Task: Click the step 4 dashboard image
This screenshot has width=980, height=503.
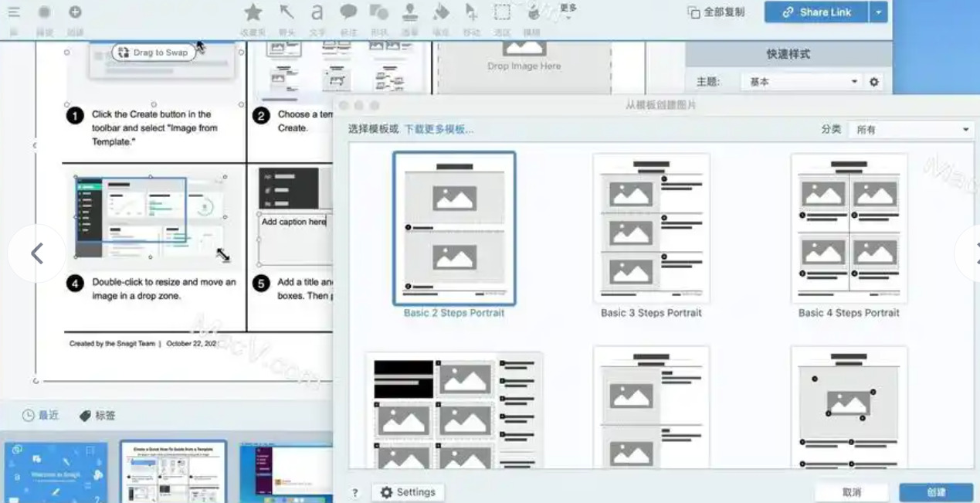Action: pos(151,218)
